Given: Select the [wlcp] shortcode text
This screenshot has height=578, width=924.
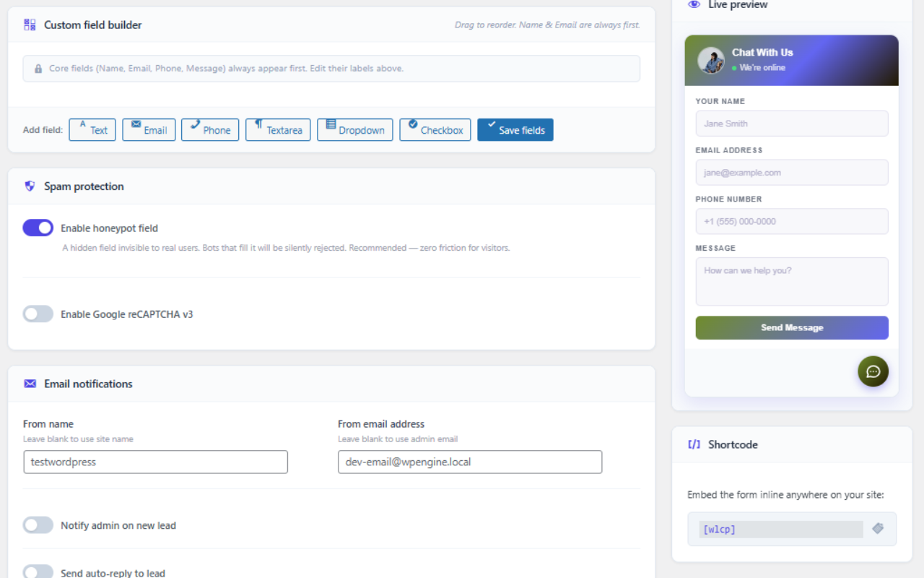Looking at the screenshot, I should tap(718, 530).
